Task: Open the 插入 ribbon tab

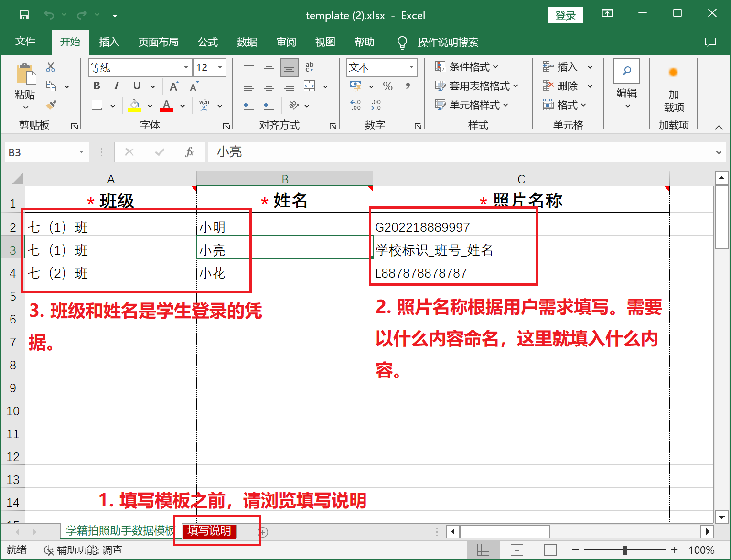Action: 109,42
